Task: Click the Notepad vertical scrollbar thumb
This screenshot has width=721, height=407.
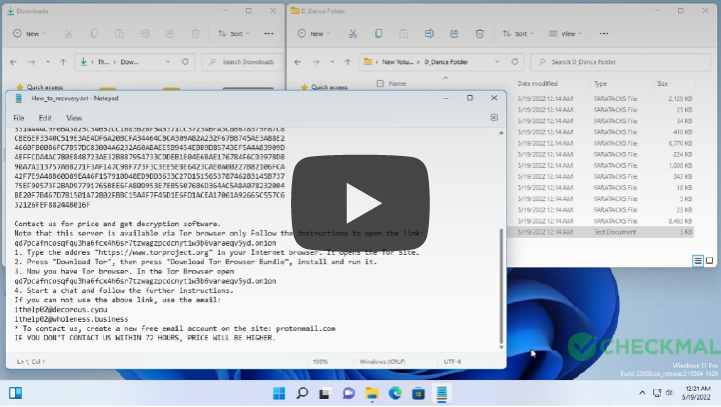Action: tap(501, 286)
